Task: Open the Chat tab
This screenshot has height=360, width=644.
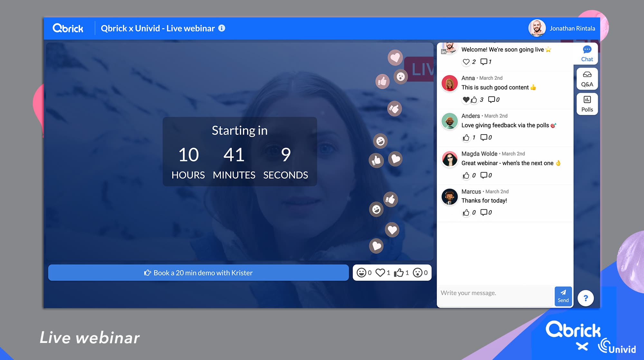Action: 587,53
